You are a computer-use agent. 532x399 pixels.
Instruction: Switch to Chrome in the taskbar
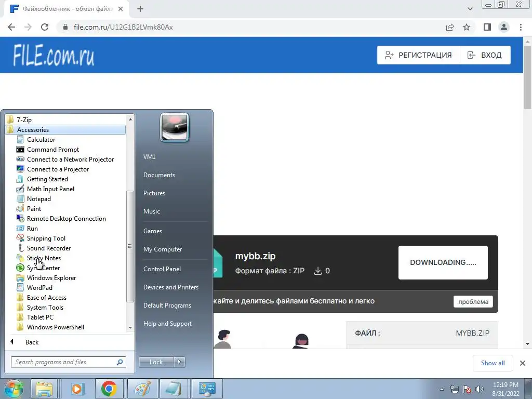(x=109, y=389)
